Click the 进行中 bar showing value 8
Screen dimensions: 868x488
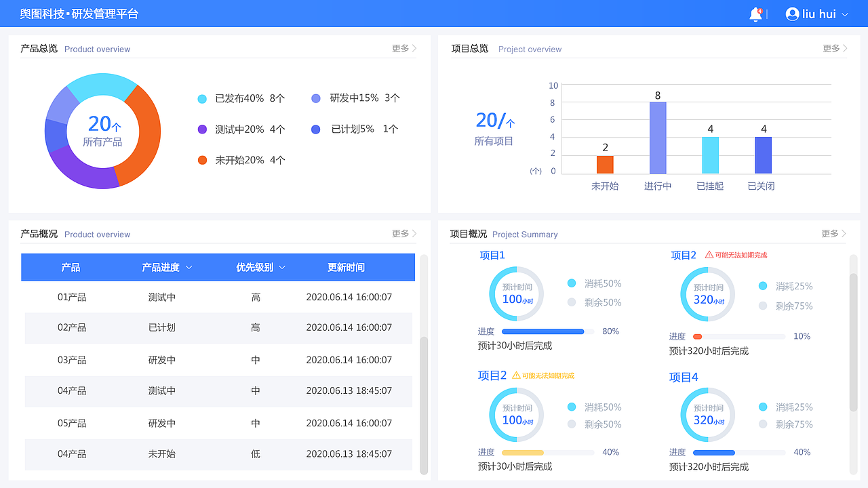pos(657,136)
